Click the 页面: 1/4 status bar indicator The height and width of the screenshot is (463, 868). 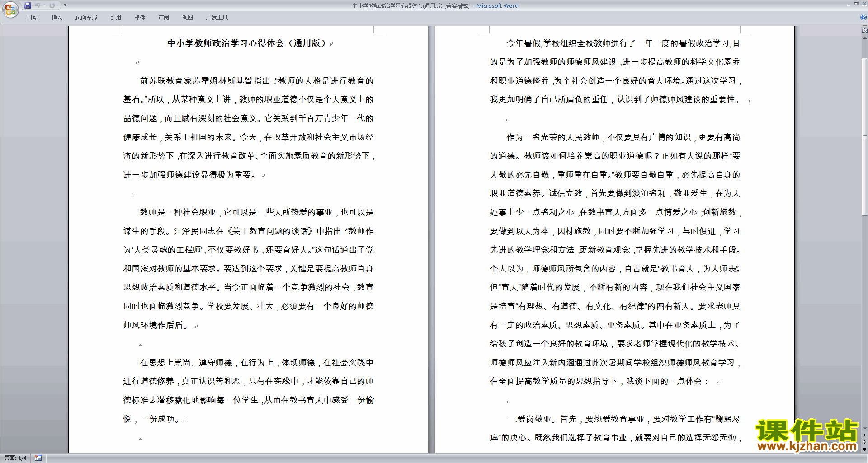(15, 458)
